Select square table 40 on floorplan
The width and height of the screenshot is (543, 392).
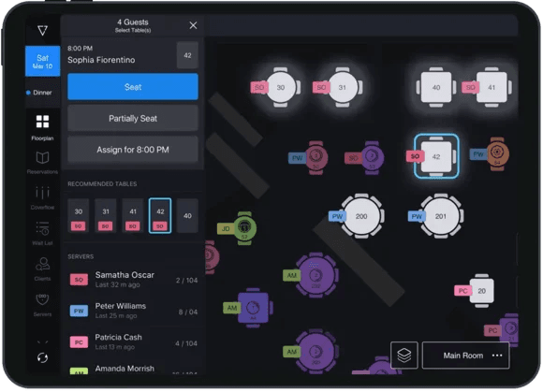(x=436, y=88)
